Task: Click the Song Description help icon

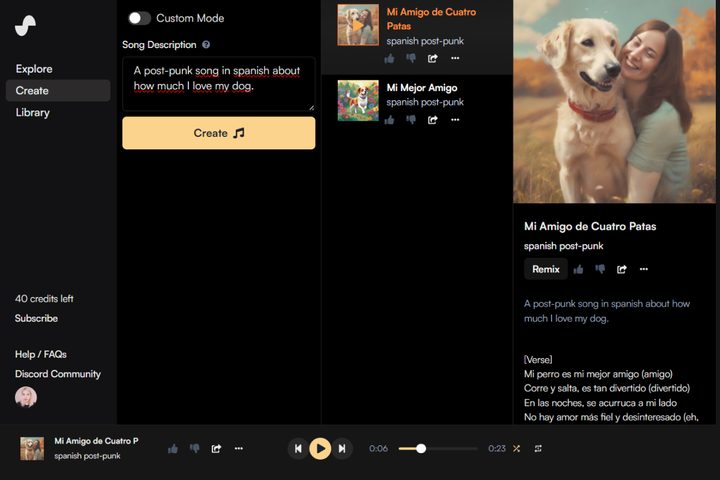Action: click(206, 45)
